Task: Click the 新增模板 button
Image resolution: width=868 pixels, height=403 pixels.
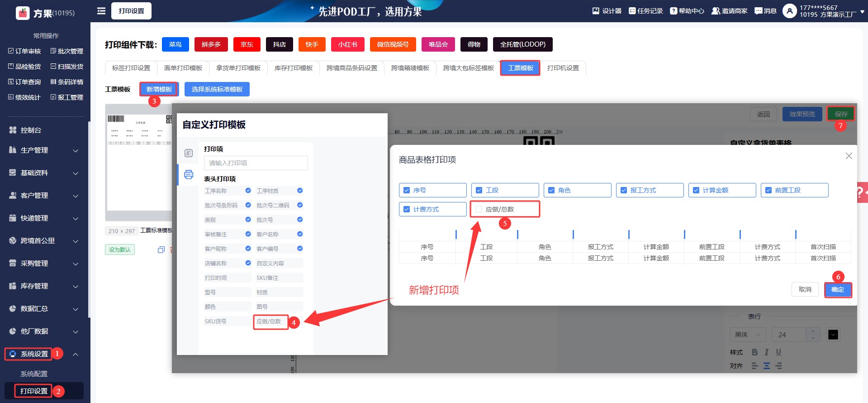Action: pos(159,89)
